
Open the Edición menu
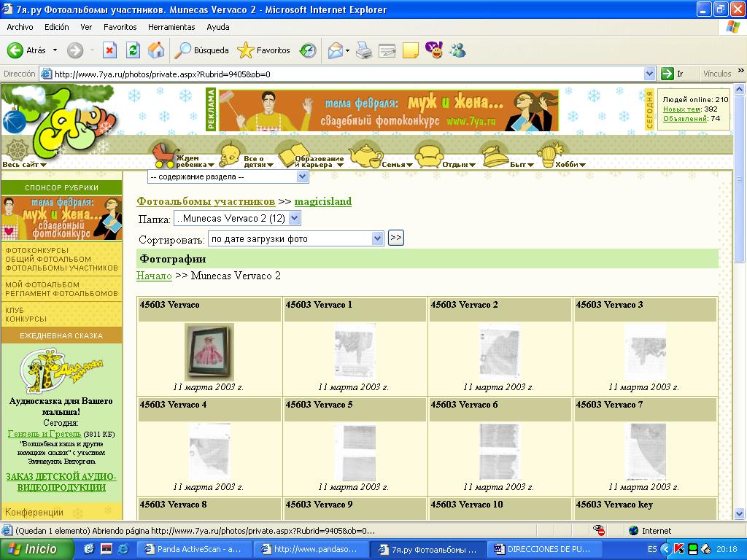pos(57,27)
